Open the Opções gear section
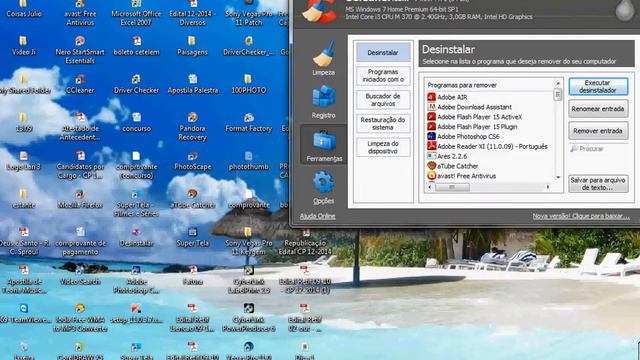 324,187
